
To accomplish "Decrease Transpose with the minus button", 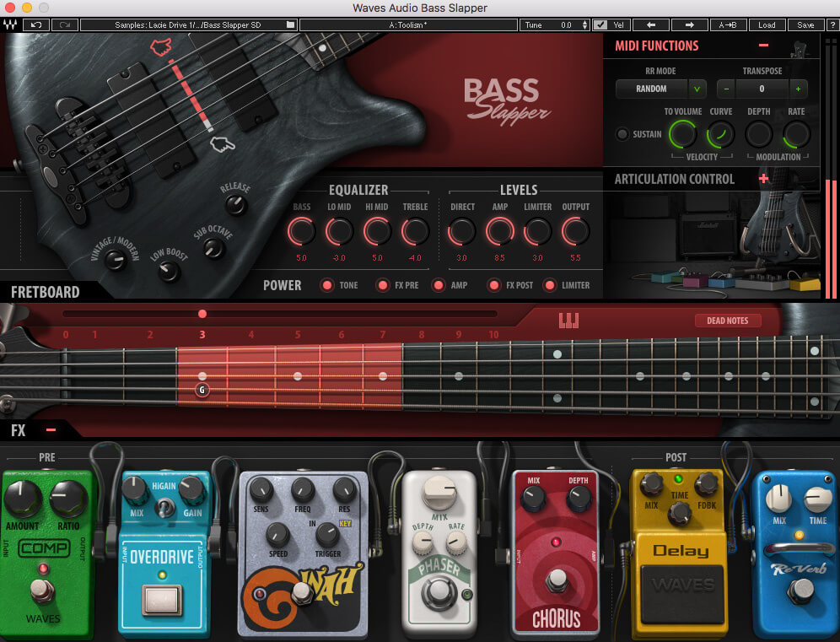I will click(x=726, y=89).
